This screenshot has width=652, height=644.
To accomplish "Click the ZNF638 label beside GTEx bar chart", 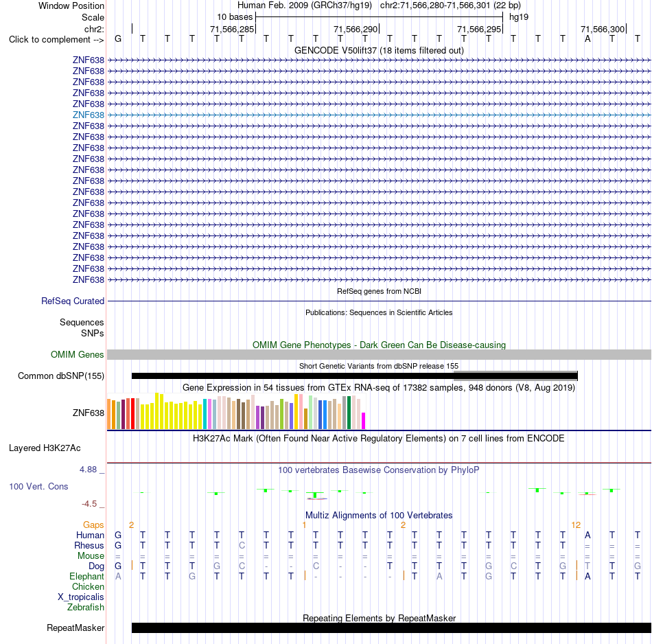I will [x=88, y=413].
